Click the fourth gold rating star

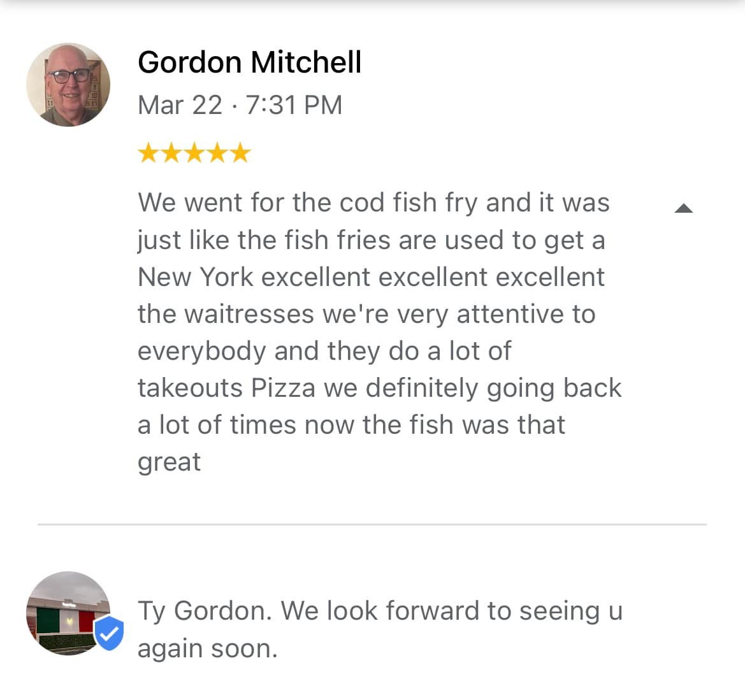217,153
